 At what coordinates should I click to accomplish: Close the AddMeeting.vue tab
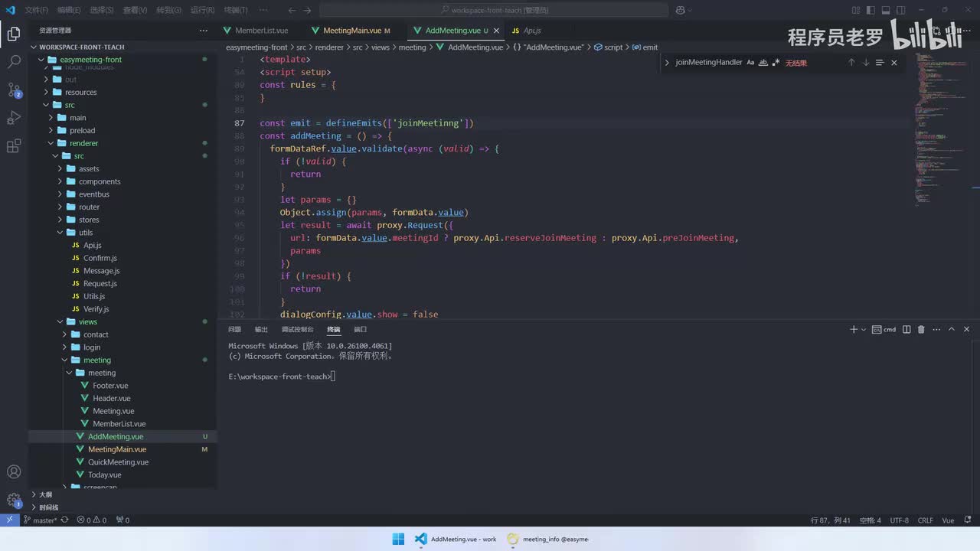[x=496, y=31]
